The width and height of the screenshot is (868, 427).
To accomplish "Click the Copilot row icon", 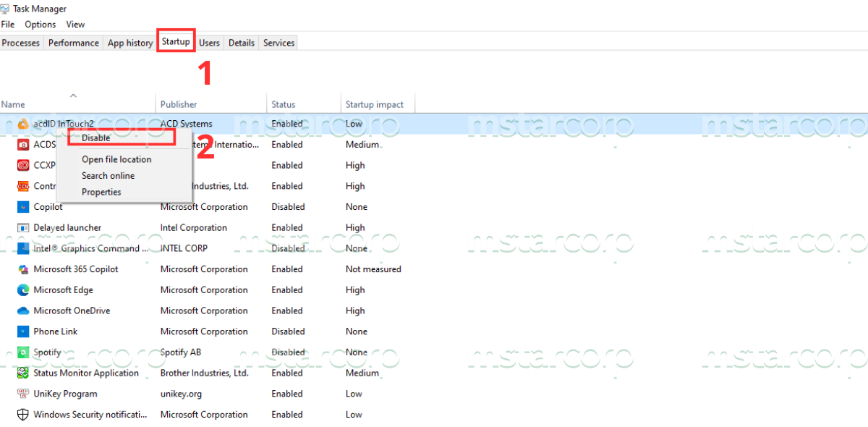I will (22, 207).
